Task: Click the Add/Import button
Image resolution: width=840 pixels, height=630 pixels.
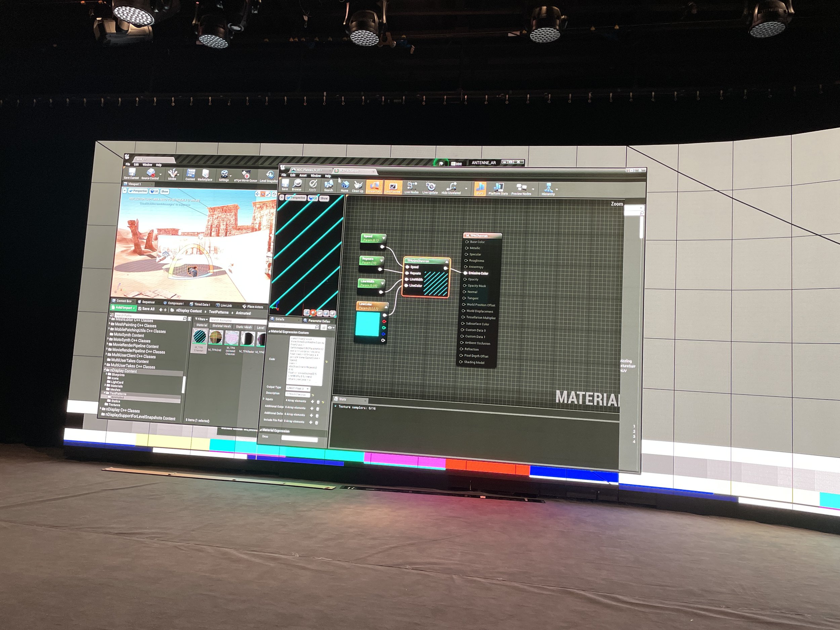Action: pyautogui.click(x=123, y=307)
